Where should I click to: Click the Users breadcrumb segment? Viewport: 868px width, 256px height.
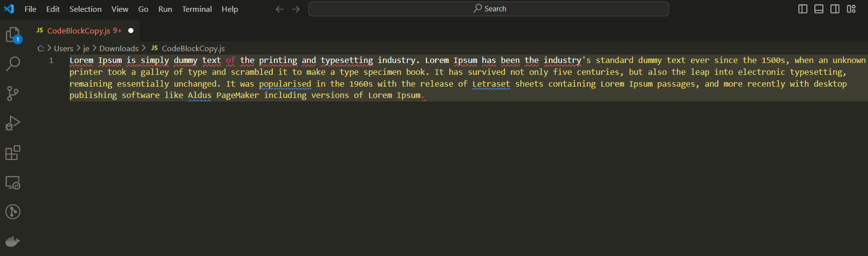[64, 48]
